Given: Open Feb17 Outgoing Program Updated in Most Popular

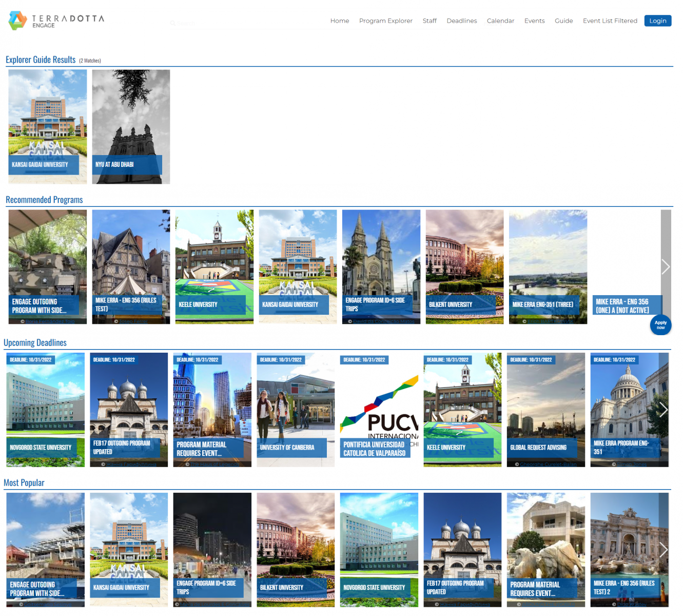Looking at the screenshot, I should pos(462,550).
